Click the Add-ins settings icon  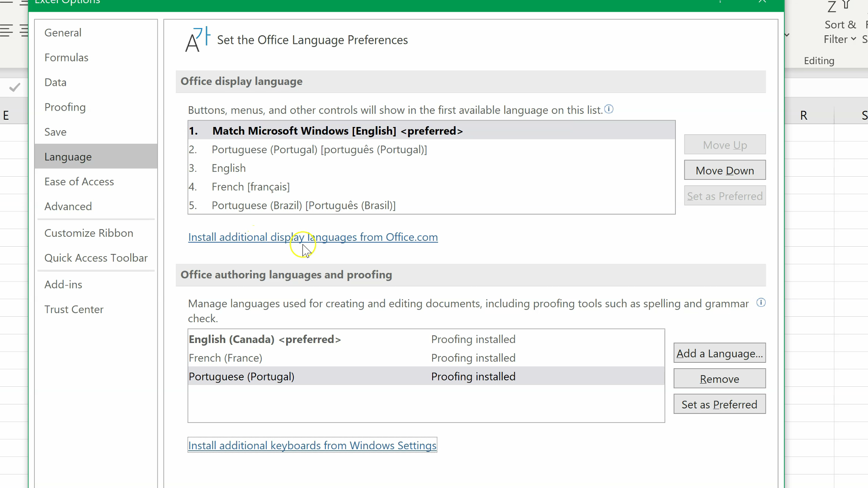63,284
